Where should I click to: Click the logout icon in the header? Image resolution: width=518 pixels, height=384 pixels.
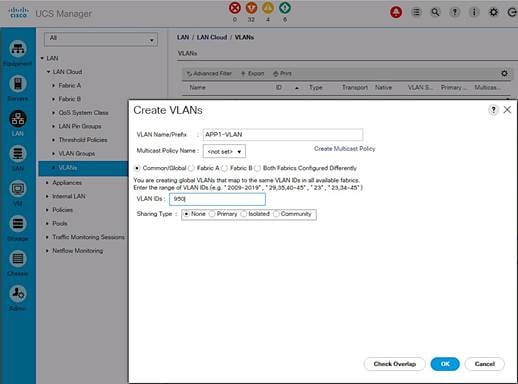coord(512,12)
